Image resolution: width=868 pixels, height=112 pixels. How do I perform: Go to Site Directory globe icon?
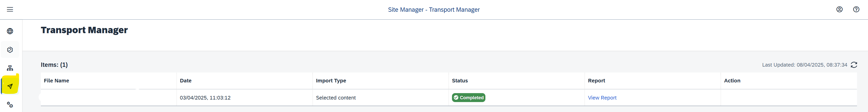10,31
